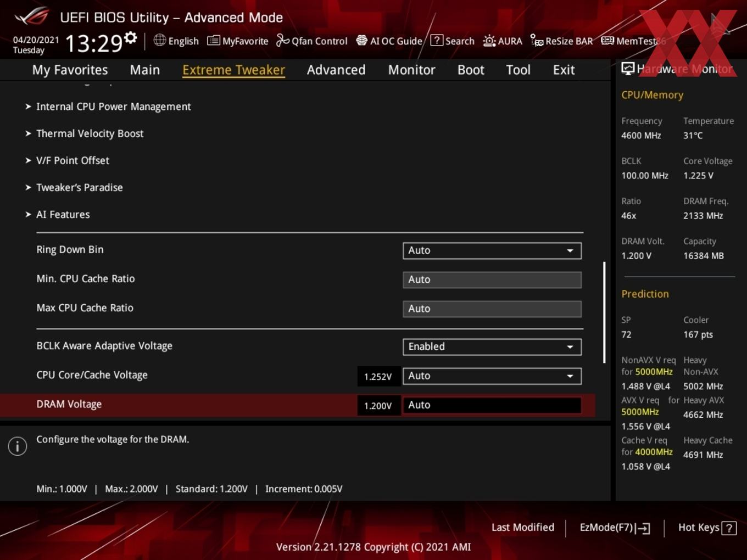Open the Ring Down Bin dropdown
Screen dimensions: 747x560
pos(492,250)
